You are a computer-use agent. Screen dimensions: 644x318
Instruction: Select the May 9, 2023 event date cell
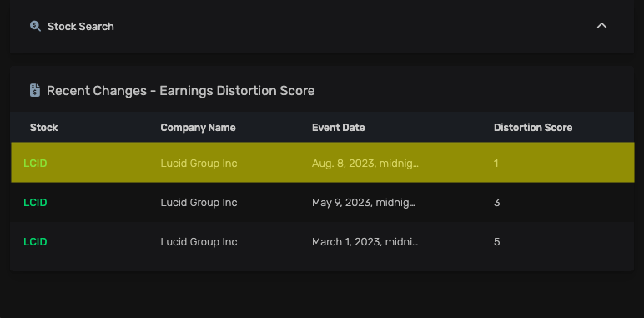coord(364,203)
